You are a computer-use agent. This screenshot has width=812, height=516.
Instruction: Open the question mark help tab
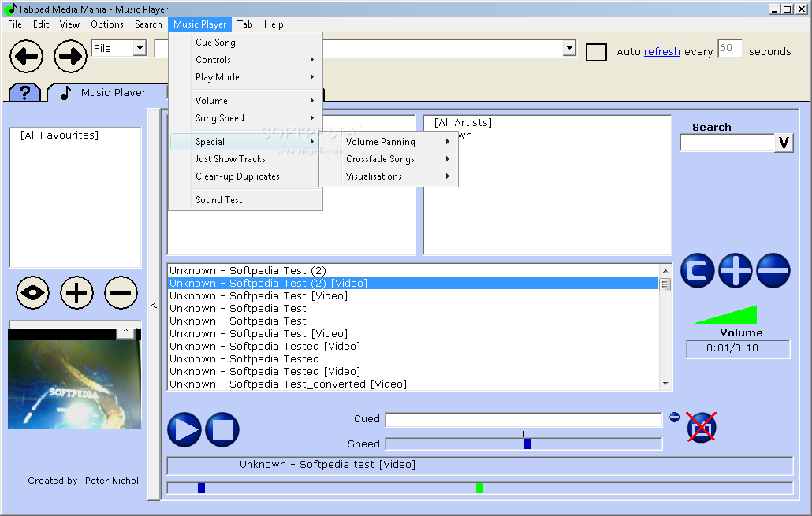click(24, 93)
